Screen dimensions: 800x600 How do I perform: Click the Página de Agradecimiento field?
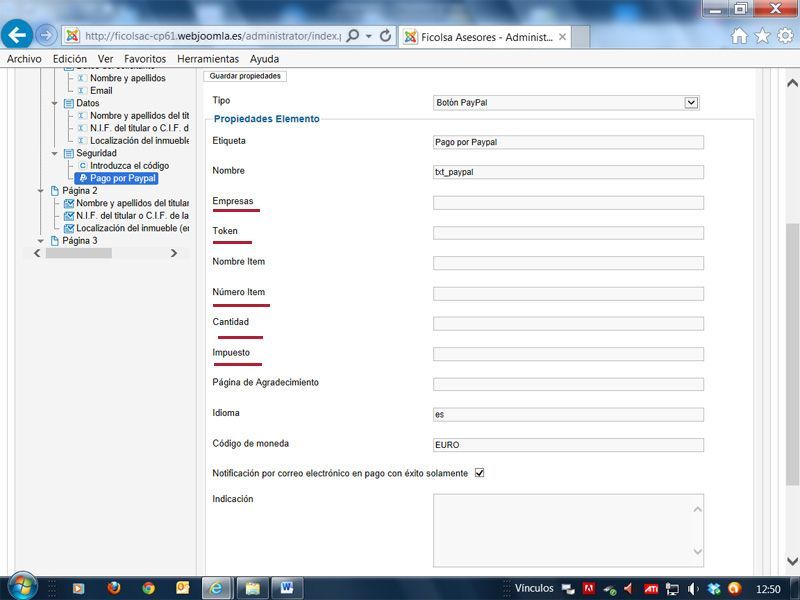(568, 384)
